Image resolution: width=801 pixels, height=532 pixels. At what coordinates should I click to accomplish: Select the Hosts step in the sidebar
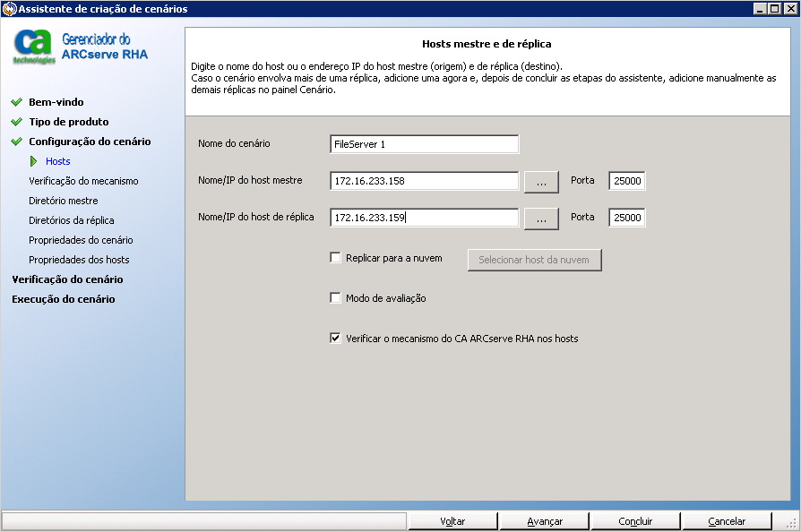(x=57, y=161)
